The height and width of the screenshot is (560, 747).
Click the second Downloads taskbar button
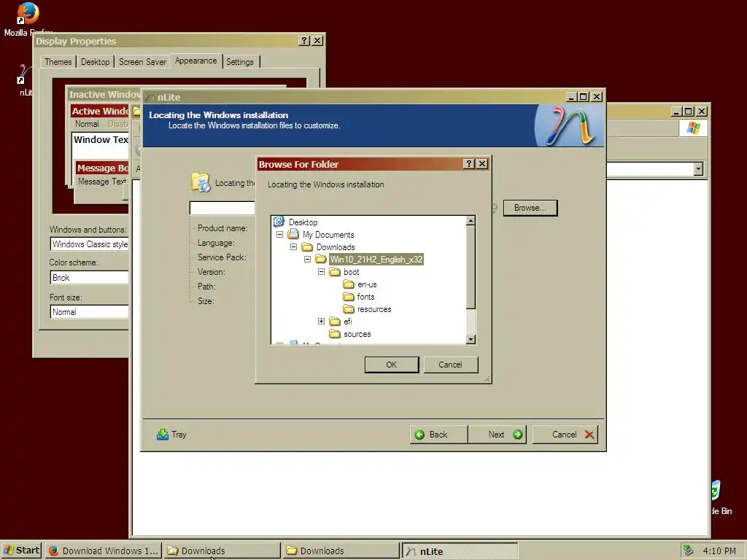340,551
